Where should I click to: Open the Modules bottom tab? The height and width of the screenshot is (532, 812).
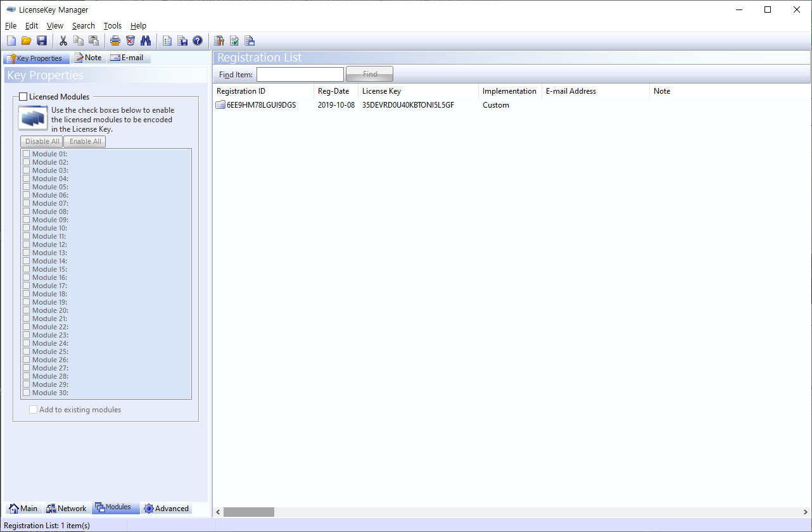[x=115, y=508]
